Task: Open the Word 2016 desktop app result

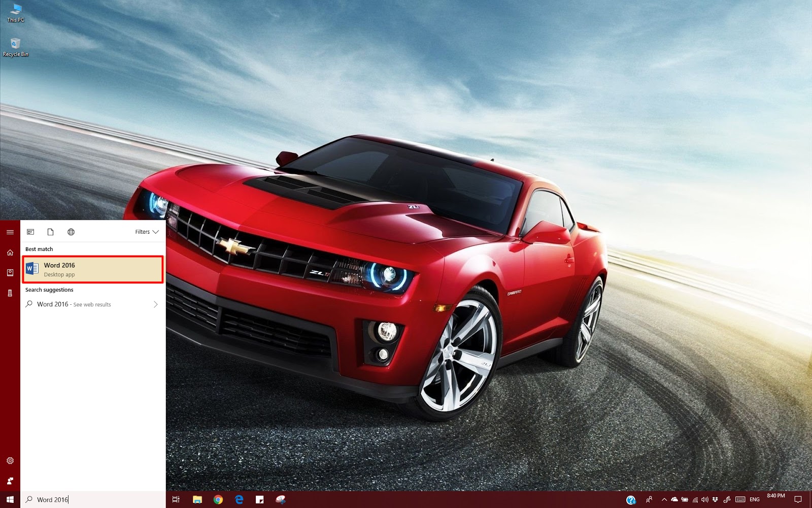Action: click(x=93, y=269)
